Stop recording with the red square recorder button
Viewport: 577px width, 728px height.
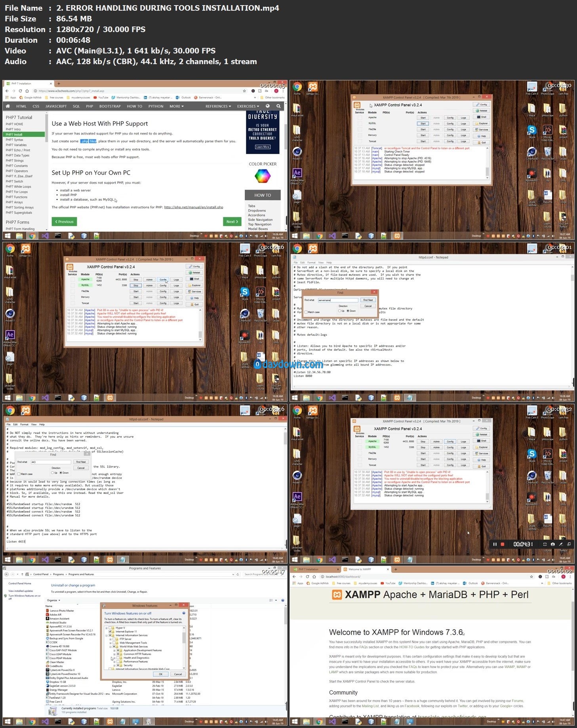coord(503,544)
